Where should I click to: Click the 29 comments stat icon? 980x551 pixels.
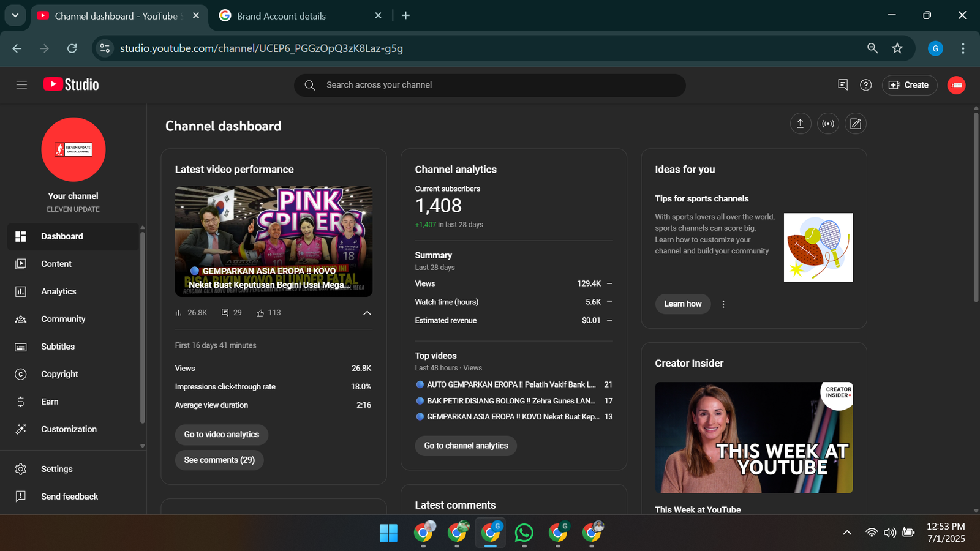pos(225,313)
